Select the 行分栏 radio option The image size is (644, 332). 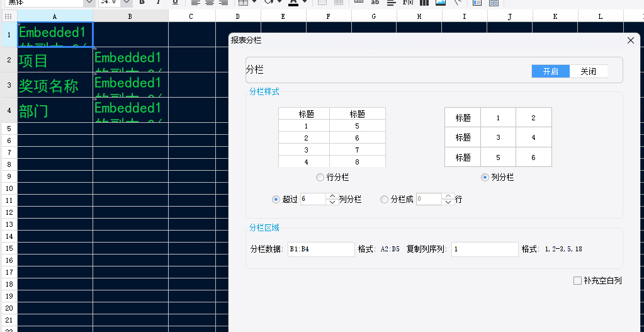tap(320, 178)
